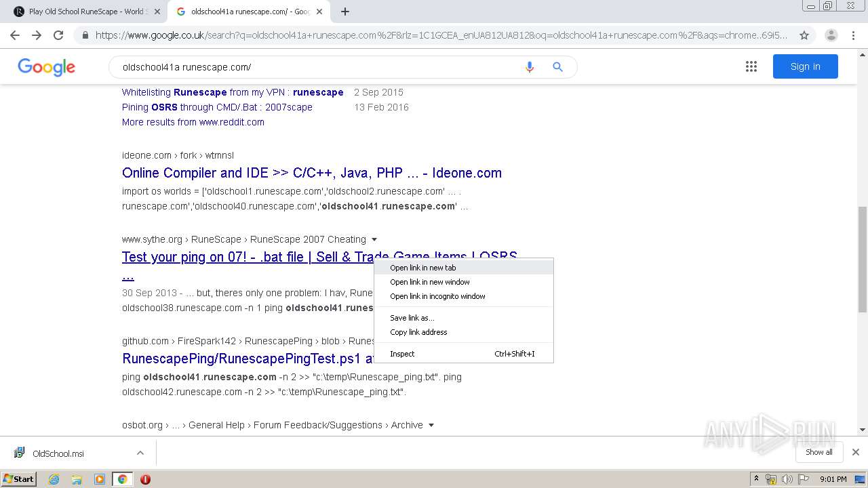The height and width of the screenshot is (488, 868).
Task: Expand the sythe.org result dropdown arrow
Action: (x=374, y=239)
